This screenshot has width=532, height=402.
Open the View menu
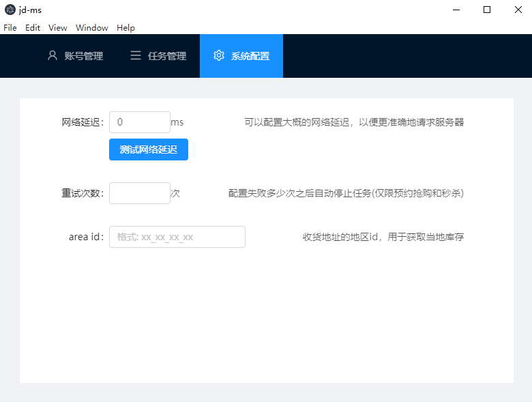pos(58,28)
